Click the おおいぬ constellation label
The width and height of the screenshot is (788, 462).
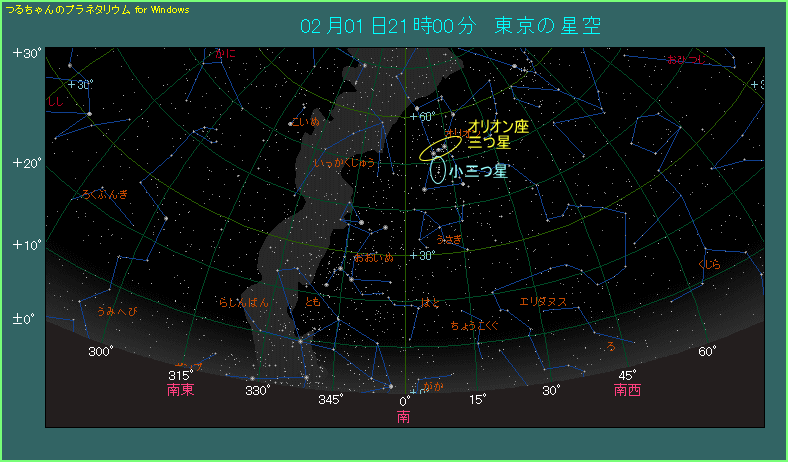click(373, 258)
